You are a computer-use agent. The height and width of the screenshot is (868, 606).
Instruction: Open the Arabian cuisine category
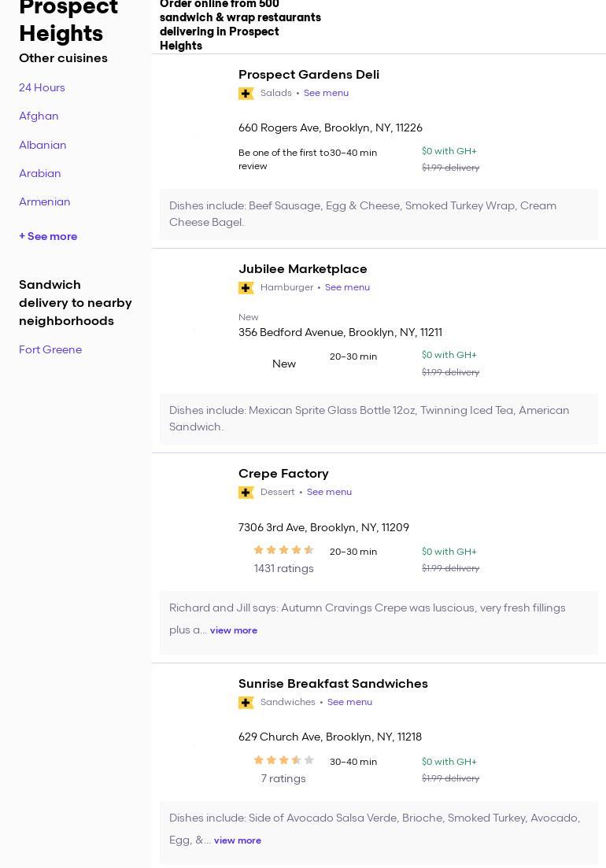(40, 173)
